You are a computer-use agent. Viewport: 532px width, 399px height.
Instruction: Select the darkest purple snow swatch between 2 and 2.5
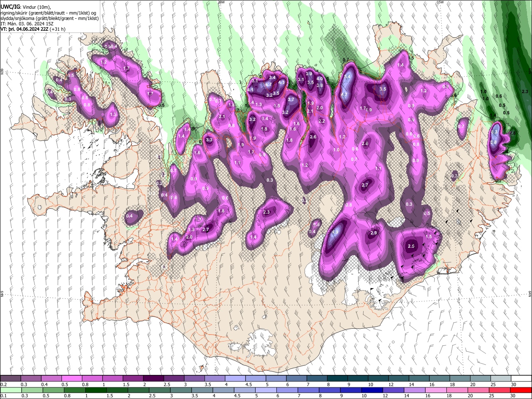pyautogui.click(x=153, y=379)
